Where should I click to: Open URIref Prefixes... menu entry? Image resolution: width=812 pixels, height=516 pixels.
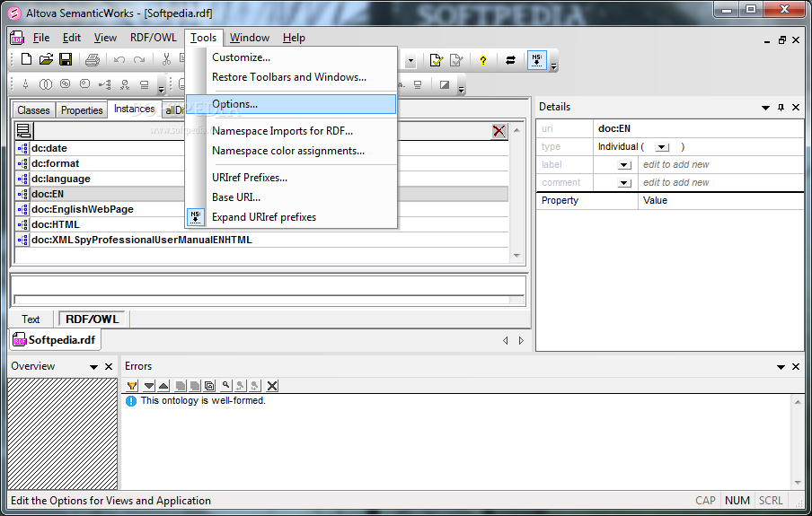click(291, 178)
